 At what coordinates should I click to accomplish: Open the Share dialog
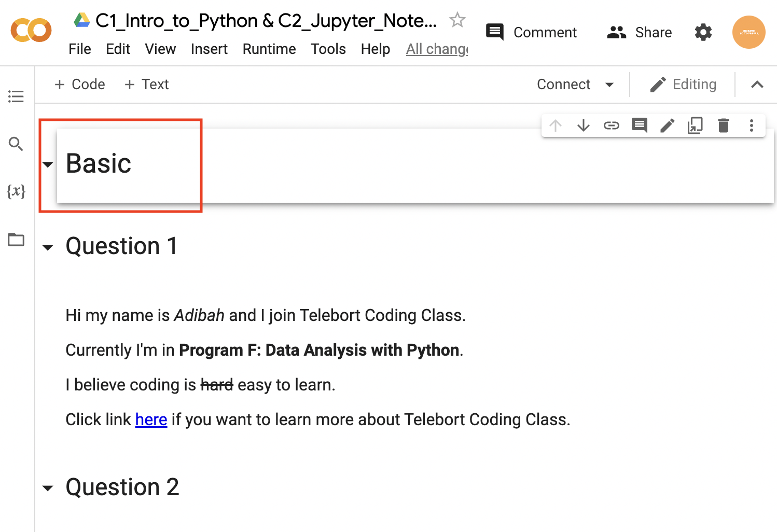640,32
